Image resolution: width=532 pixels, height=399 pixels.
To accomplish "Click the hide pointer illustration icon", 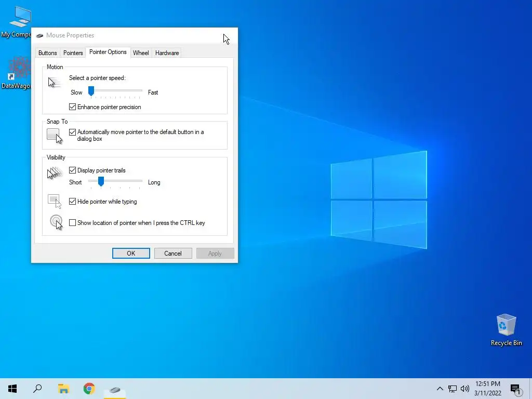I will [x=55, y=201].
